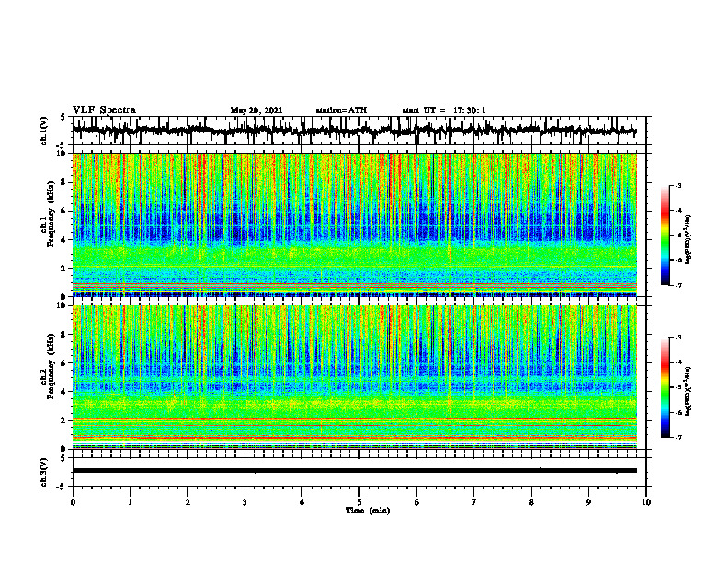Click time axis tick label "6"

[417, 502]
